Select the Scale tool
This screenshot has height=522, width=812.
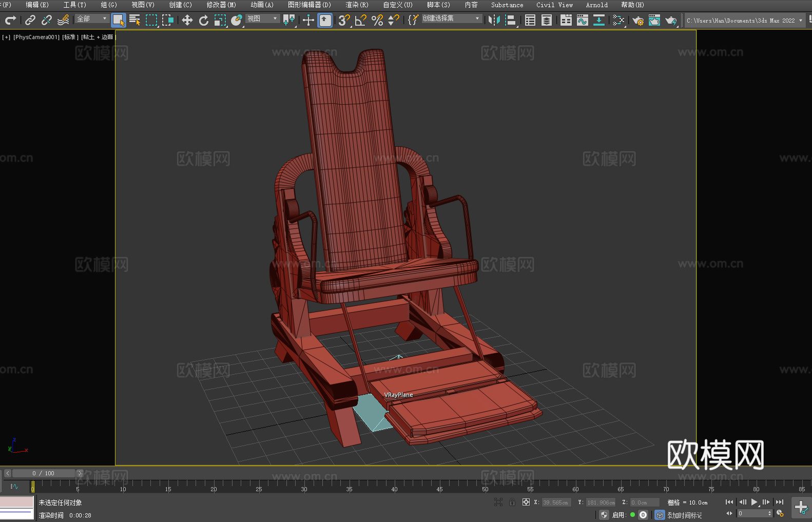pyautogui.click(x=220, y=21)
